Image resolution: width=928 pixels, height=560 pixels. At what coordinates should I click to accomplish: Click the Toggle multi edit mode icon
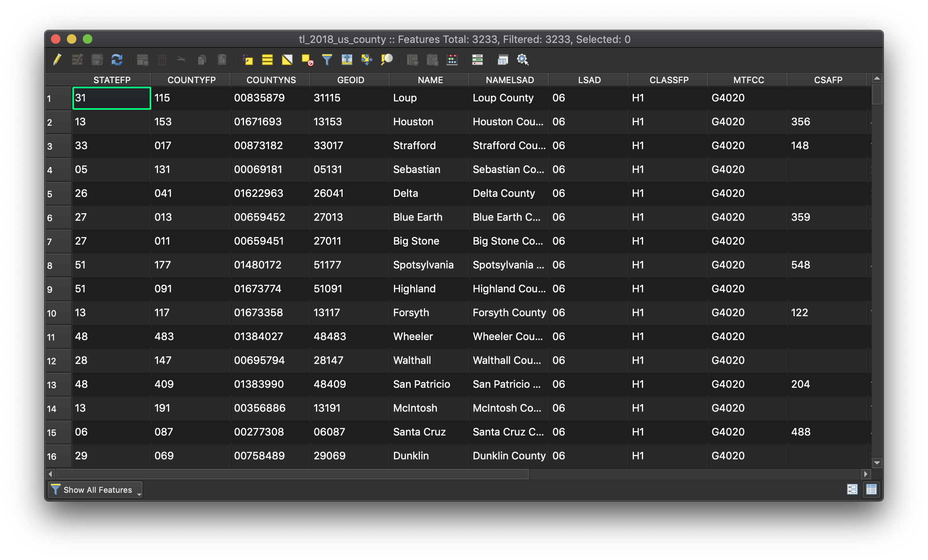click(77, 60)
